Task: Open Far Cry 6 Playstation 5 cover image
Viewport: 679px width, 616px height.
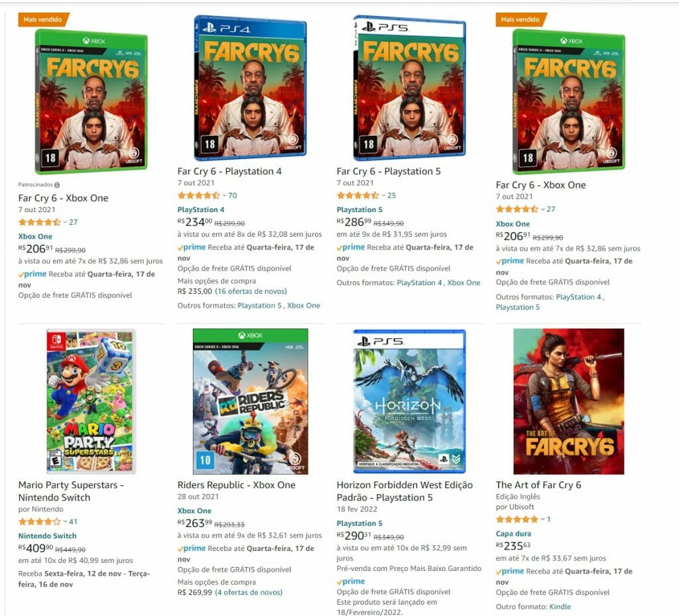Action: coord(409,88)
